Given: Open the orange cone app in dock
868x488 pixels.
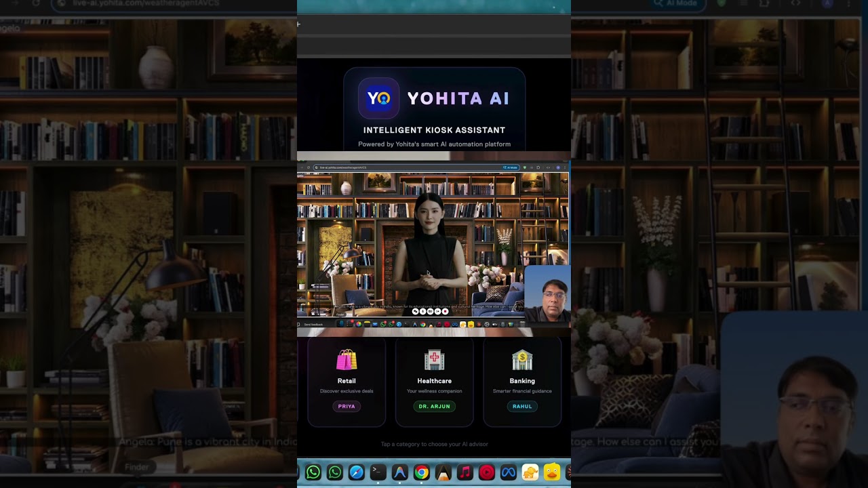Looking at the screenshot, I should coord(443,472).
